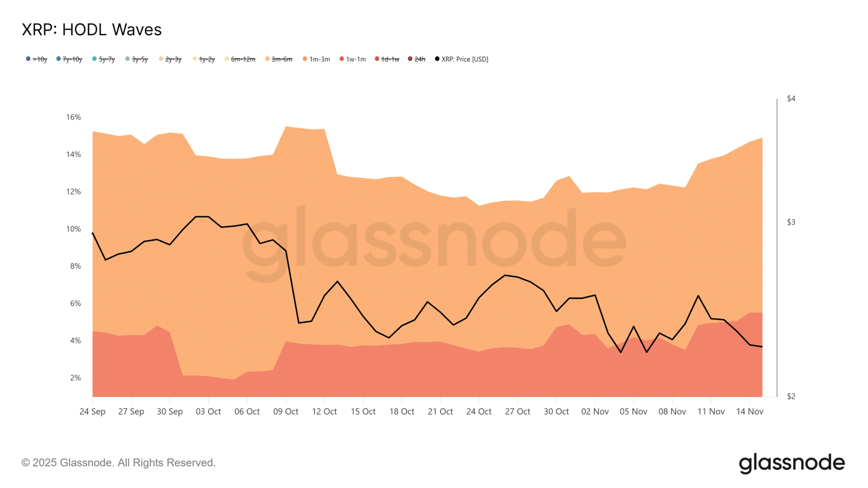Click the 1m-3m orange color dot
Image resolution: width=868 pixels, height=488 pixels.
[x=305, y=59]
